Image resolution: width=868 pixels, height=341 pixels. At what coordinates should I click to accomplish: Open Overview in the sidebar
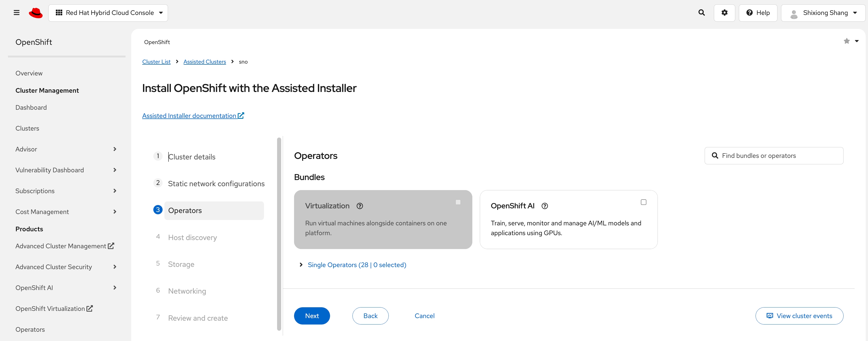[x=29, y=73]
